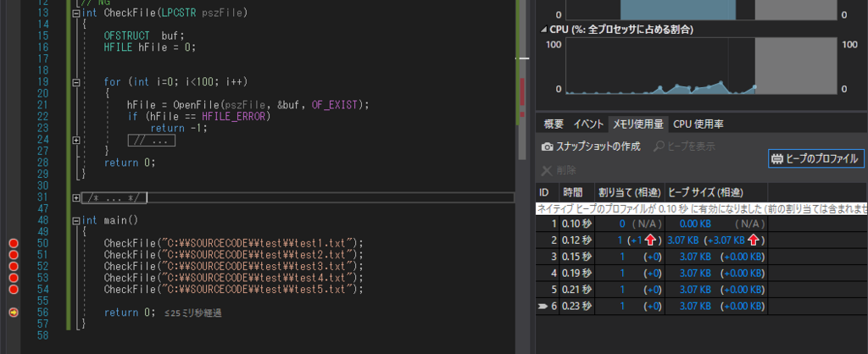Open heap size 3.07 KB in snapshot 2
This screenshot has height=354, width=868.
point(684,240)
